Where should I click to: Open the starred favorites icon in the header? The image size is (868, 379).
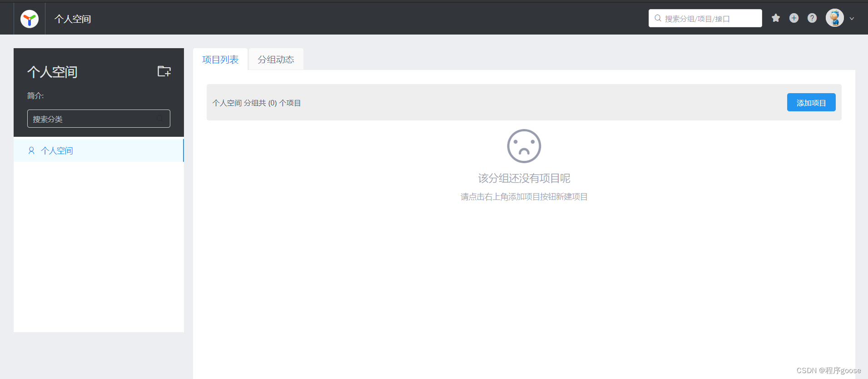pyautogui.click(x=776, y=18)
